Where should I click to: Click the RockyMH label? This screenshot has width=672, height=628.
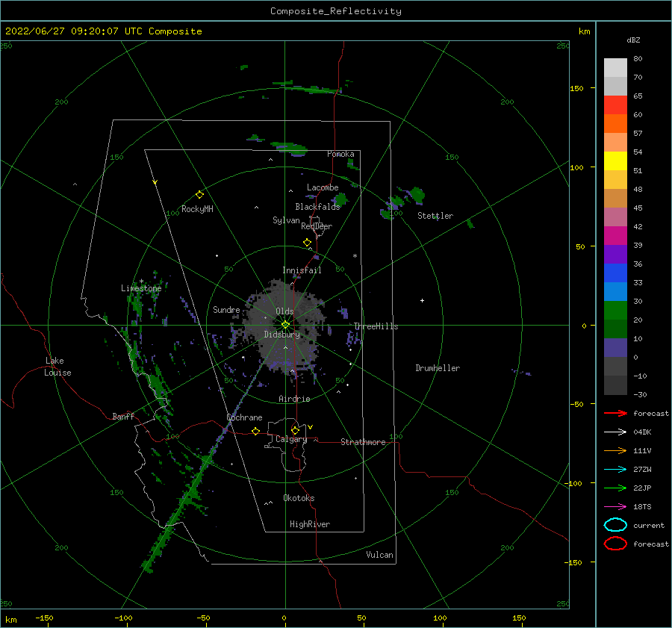197,209
